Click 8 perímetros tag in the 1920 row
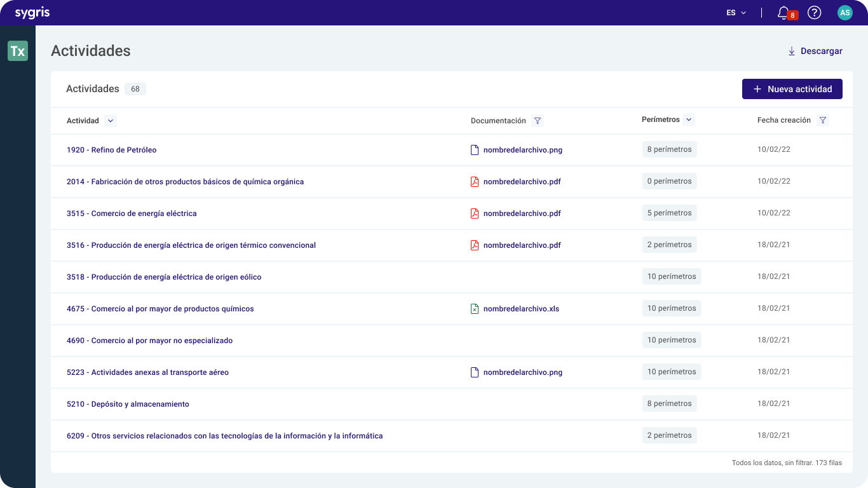The image size is (868, 488). 669,149
